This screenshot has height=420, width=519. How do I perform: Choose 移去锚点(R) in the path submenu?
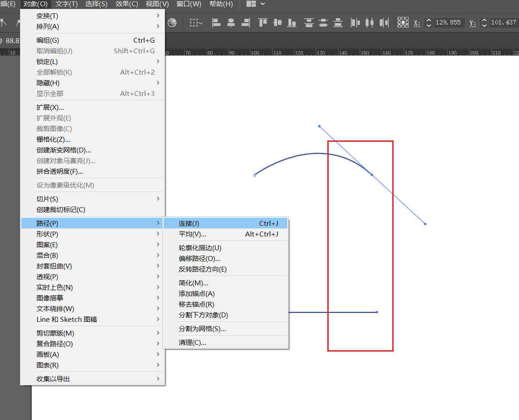click(x=226, y=304)
